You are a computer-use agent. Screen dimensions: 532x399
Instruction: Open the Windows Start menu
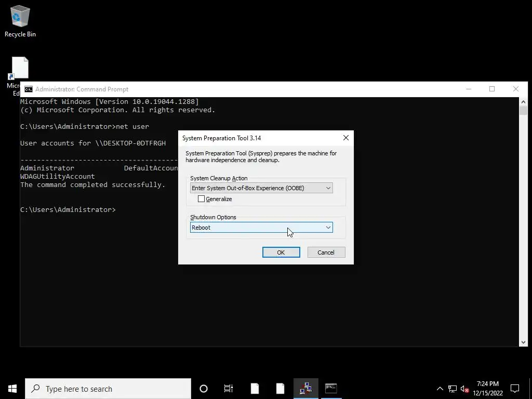[12, 389]
